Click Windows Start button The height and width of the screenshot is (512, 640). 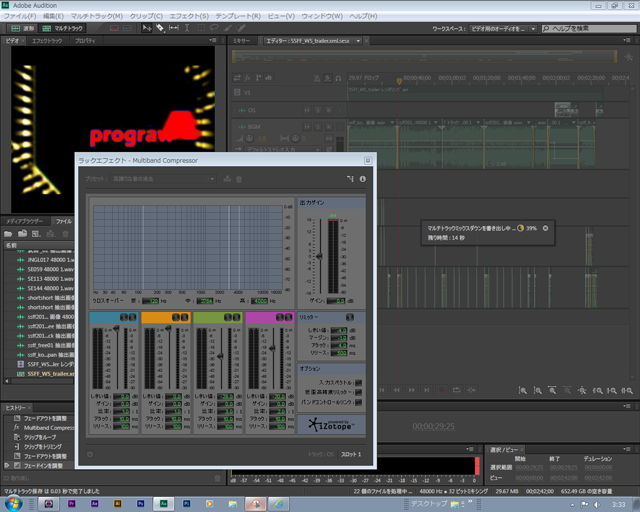coord(12,503)
